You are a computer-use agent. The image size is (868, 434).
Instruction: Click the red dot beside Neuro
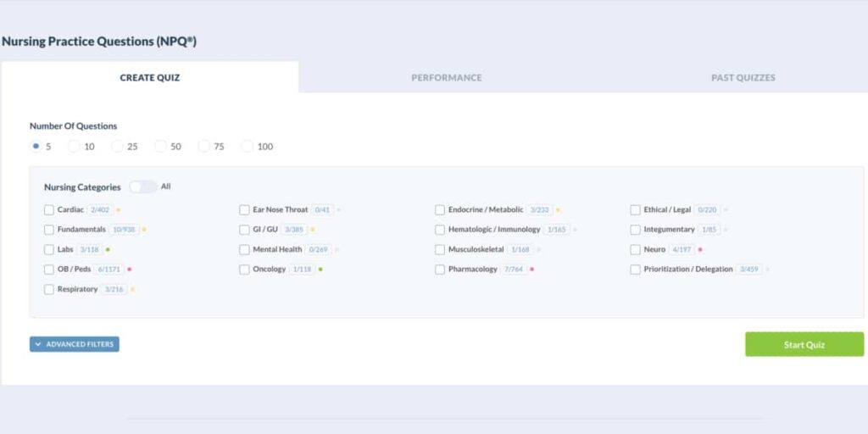point(700,250)
